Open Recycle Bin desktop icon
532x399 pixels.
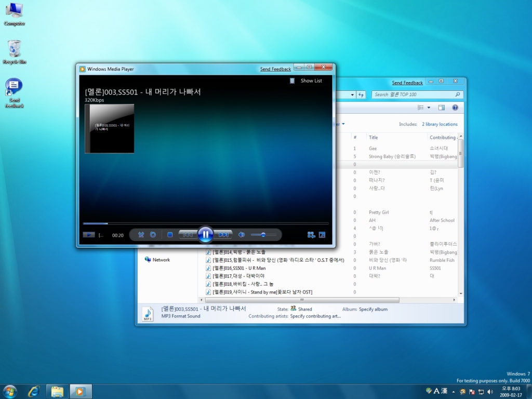(14, 52)
